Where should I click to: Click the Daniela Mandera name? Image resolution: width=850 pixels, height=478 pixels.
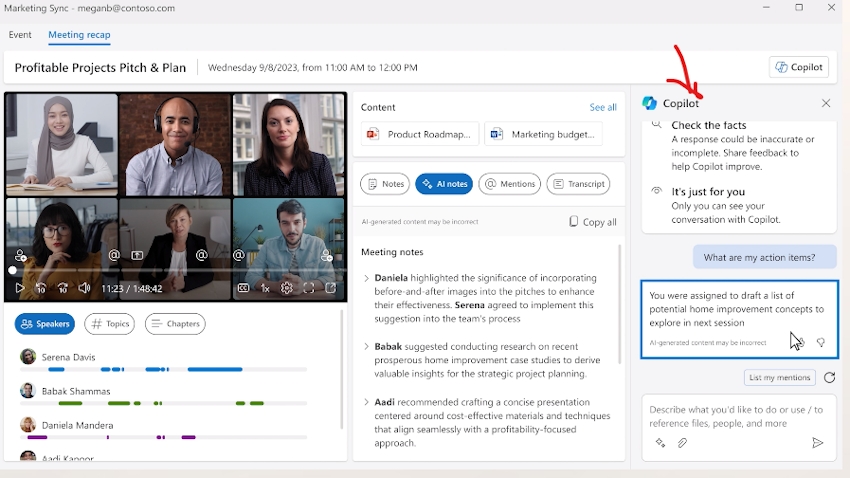pos(78,425)
